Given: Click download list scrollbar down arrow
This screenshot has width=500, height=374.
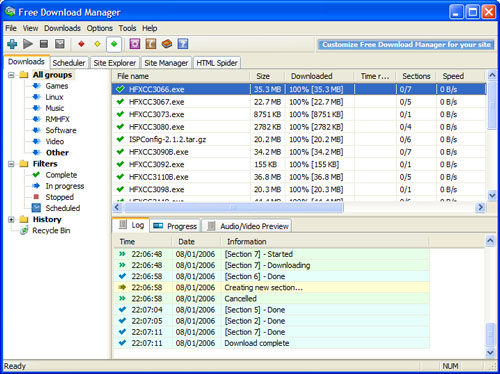Looking at the screenshot, I should 492,195.
